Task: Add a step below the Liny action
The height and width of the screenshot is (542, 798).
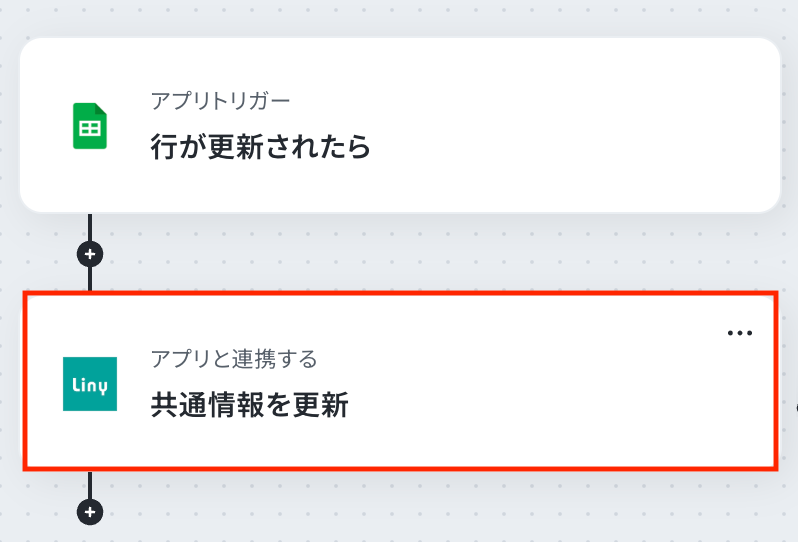Action: (x=90, y=512)
